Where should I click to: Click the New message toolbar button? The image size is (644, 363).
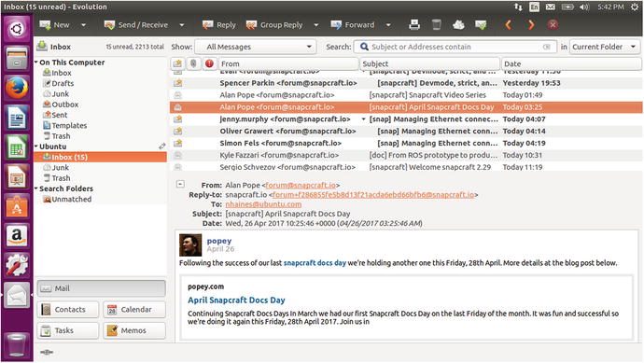[55, 25]
